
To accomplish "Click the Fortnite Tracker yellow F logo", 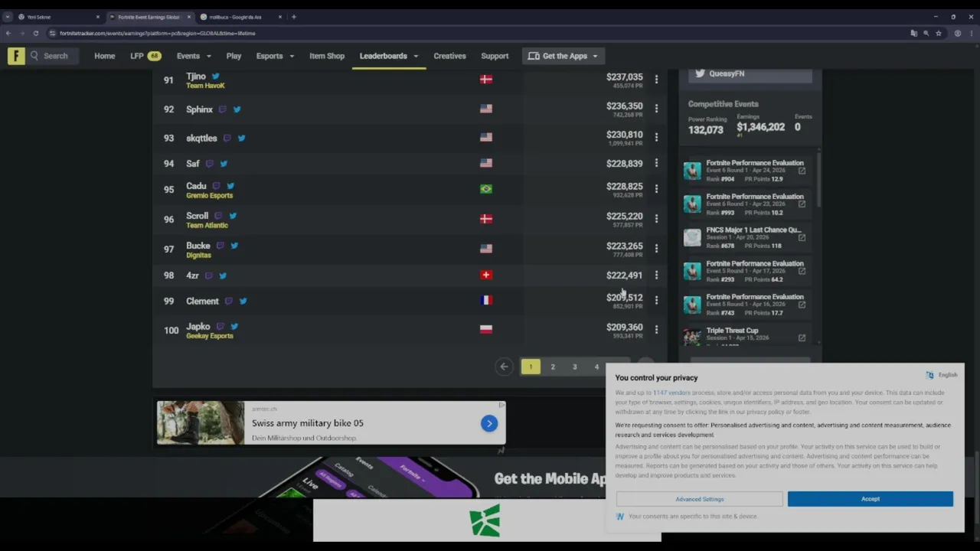I will click(16, 56).
